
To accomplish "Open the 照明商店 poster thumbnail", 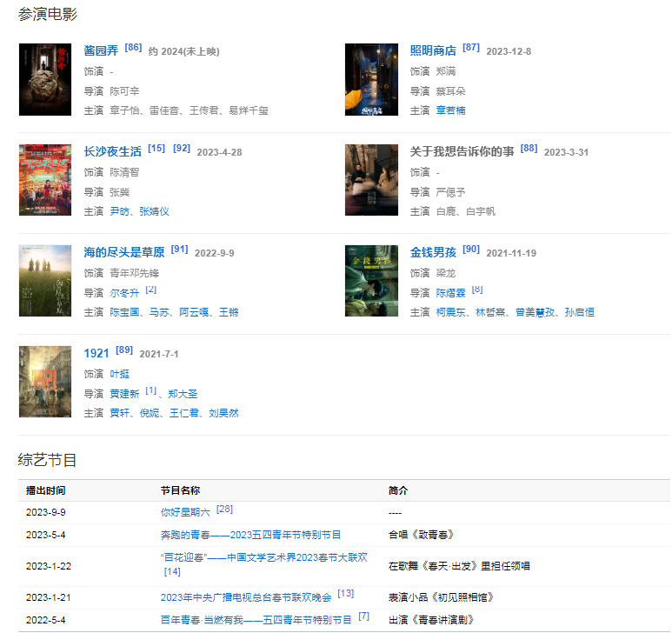I will click(x=371, y=79).
